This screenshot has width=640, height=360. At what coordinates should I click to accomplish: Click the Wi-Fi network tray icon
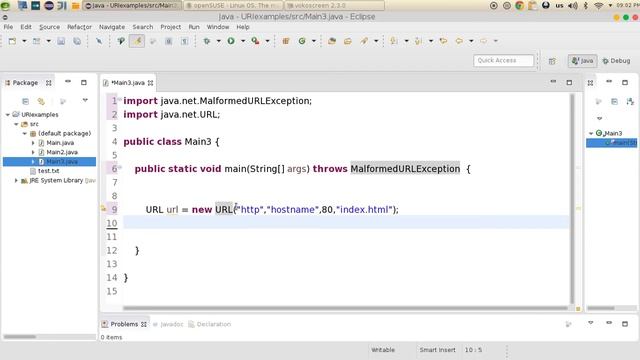pos(598,6)
